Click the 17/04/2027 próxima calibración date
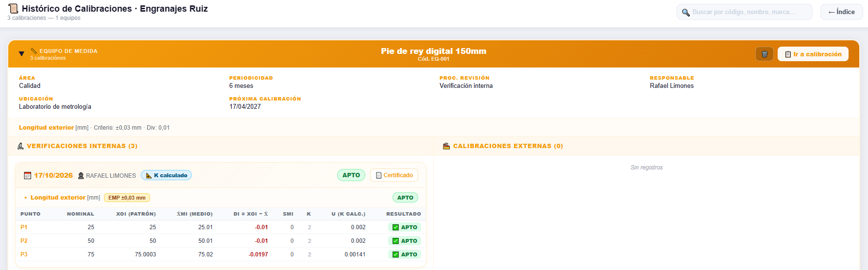 pyautogui.click(x=245, y=106)
